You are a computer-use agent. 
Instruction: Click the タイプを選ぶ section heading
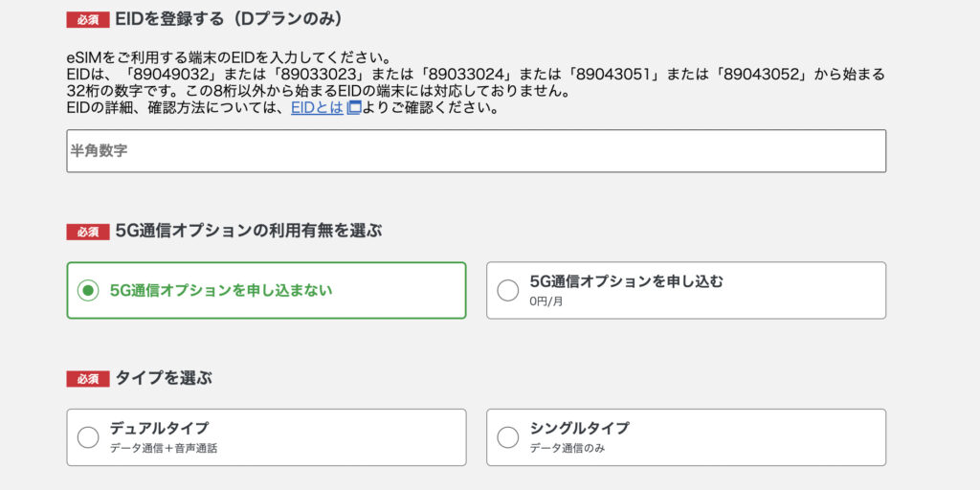(x=164, y=378)
